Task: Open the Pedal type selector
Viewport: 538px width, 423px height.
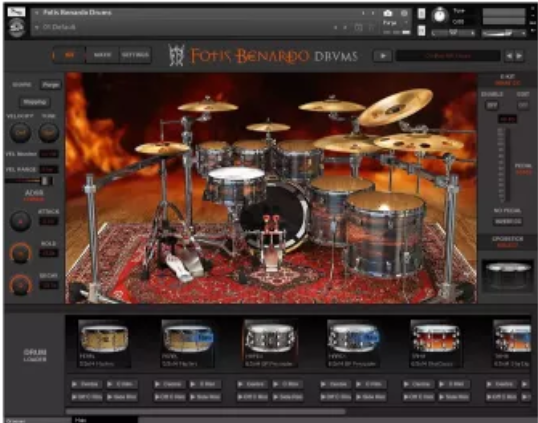Action: 523,173
